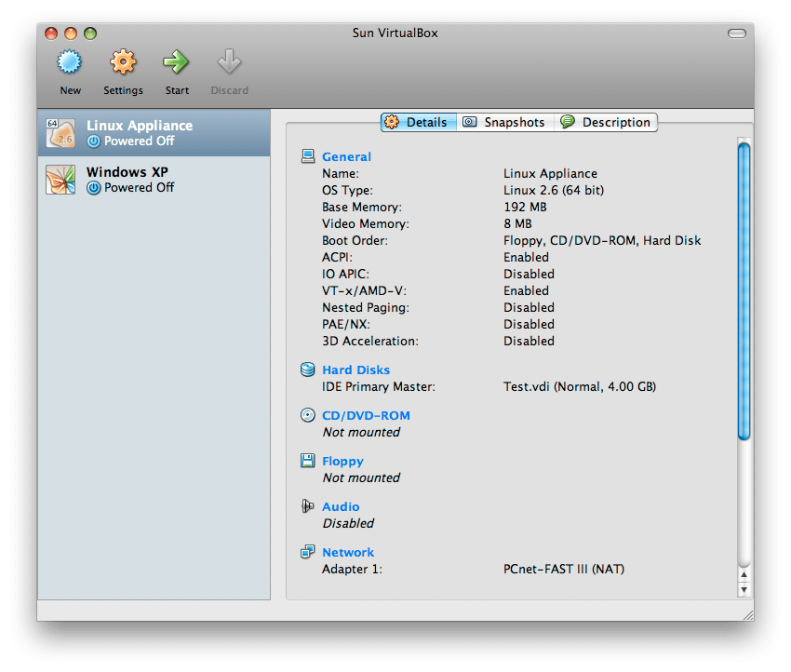
Task: Switch to the Snapshots tab
Action: click(x=505, y=122)
